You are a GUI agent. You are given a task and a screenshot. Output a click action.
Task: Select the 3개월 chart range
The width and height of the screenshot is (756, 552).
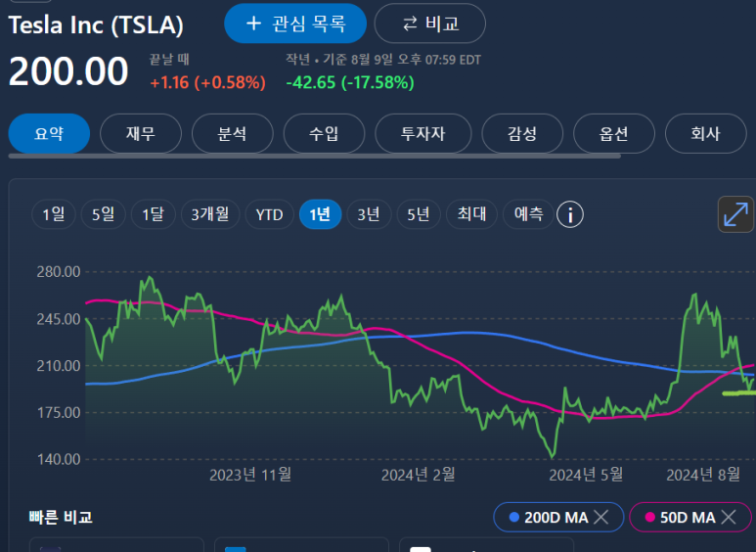(210, 214)
